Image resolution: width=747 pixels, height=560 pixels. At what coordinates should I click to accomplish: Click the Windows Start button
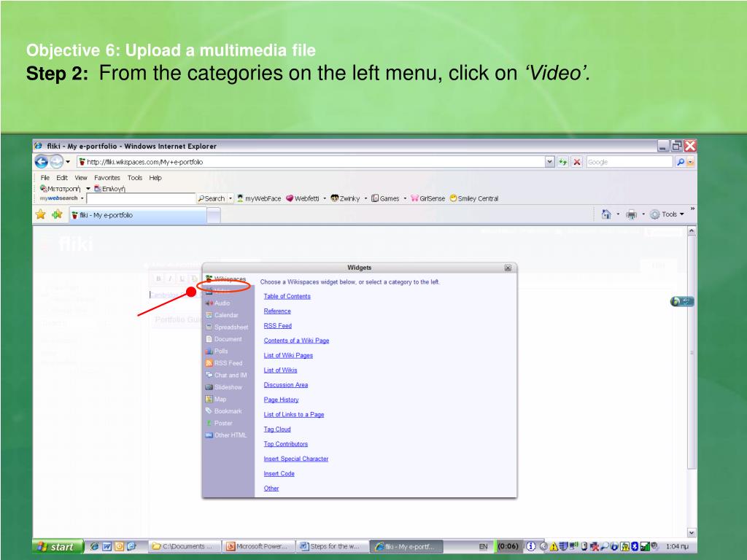click(x=58, y=547)
